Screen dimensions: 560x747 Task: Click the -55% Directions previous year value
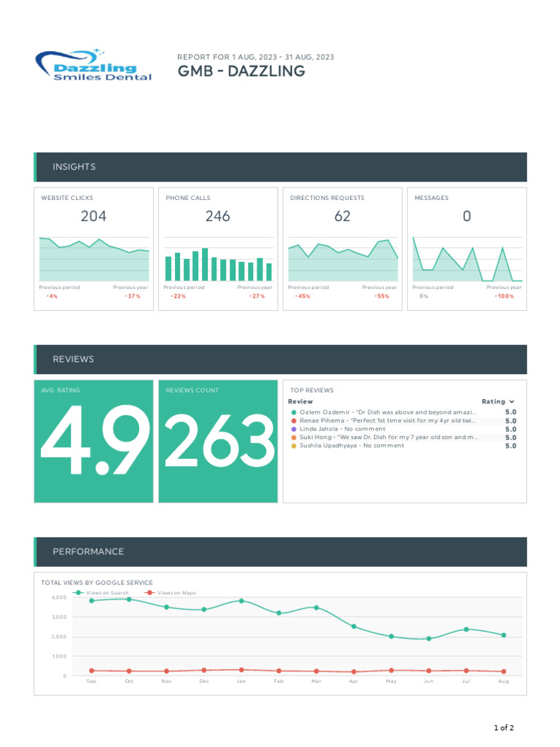click(x=381, y=296)
